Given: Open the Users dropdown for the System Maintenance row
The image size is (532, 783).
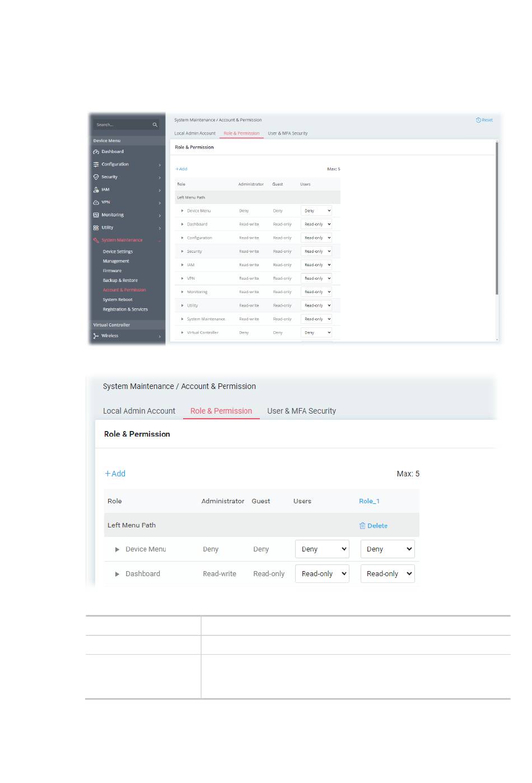Looking at the screenshot, I should tap(316, 319).
